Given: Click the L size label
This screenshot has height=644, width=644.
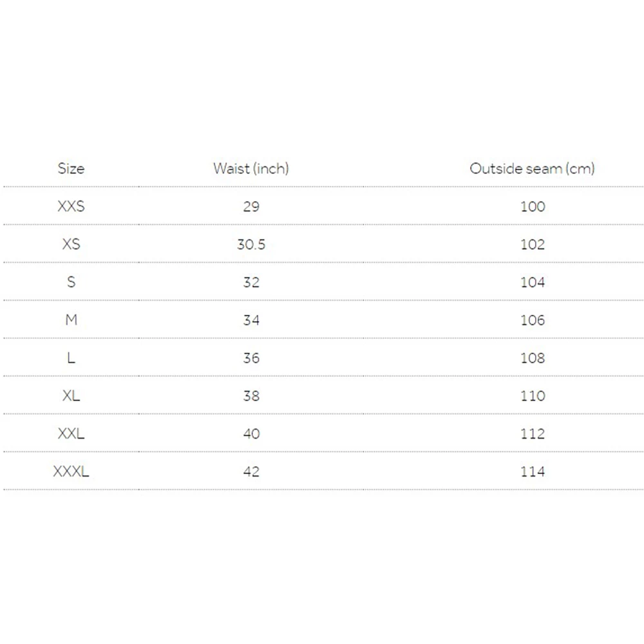Looking at the screenshot, I should (x=71, y=358).
